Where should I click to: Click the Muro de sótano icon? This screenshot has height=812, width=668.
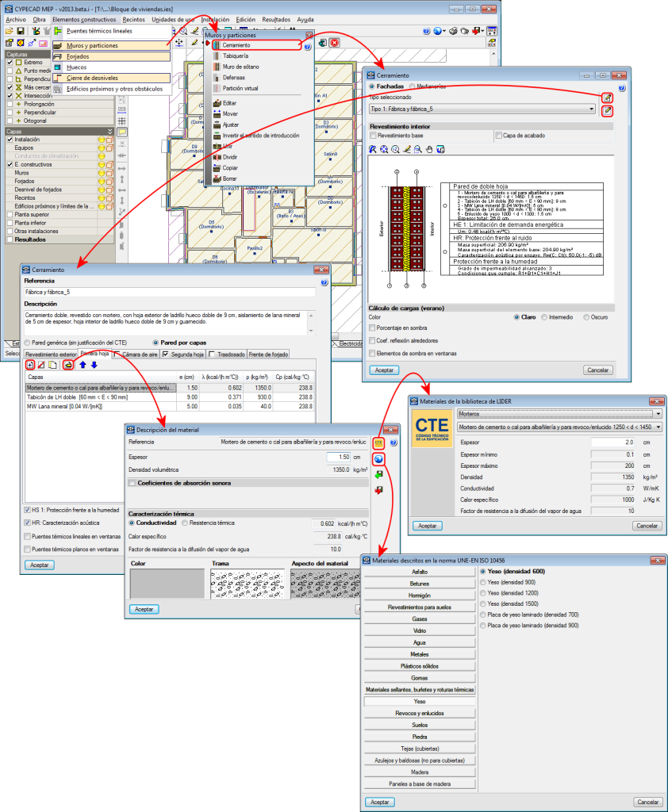[x=217, y=67]
